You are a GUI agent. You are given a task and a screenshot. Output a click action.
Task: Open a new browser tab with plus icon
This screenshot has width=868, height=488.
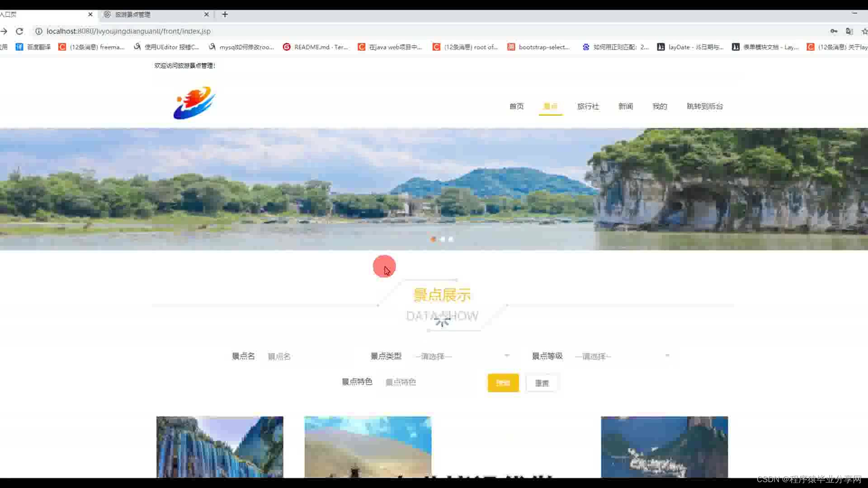pyautogui.click(x=225, y=14)
